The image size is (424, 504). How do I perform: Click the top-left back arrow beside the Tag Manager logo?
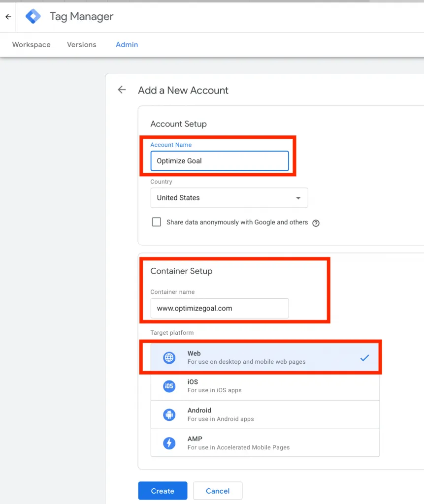(x=8, y=17)
